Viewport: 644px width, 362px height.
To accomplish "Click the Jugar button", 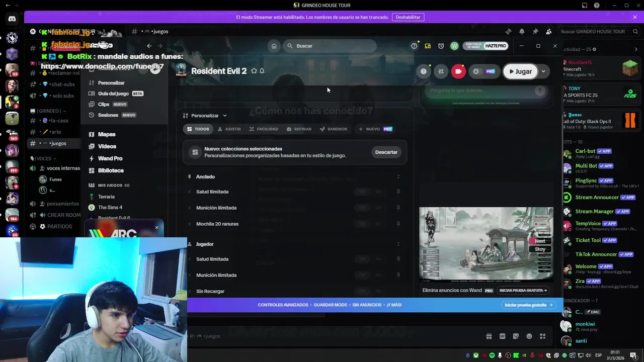I will coord(520,71).
